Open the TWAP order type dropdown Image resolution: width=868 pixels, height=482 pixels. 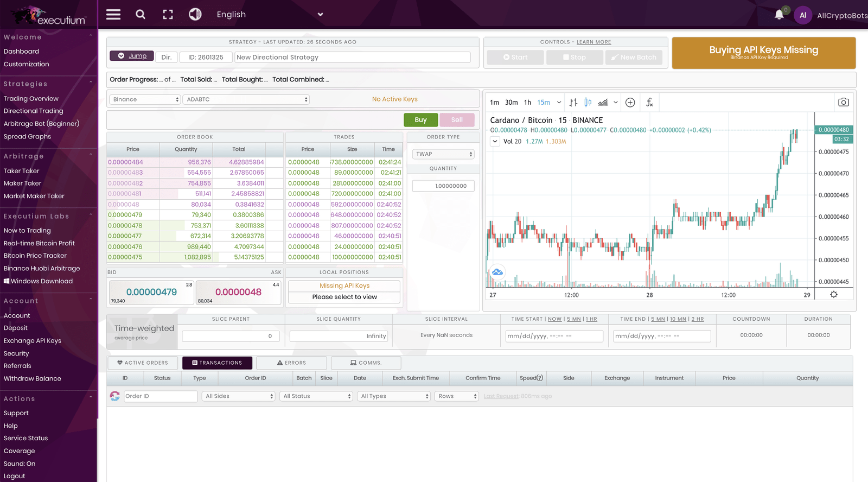click(x=443, y=154)
